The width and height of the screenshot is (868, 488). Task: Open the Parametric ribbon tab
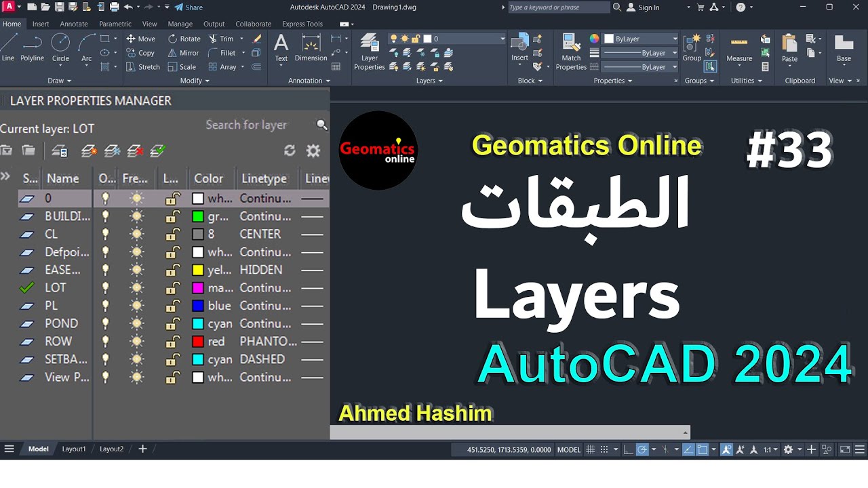point(115,24)
